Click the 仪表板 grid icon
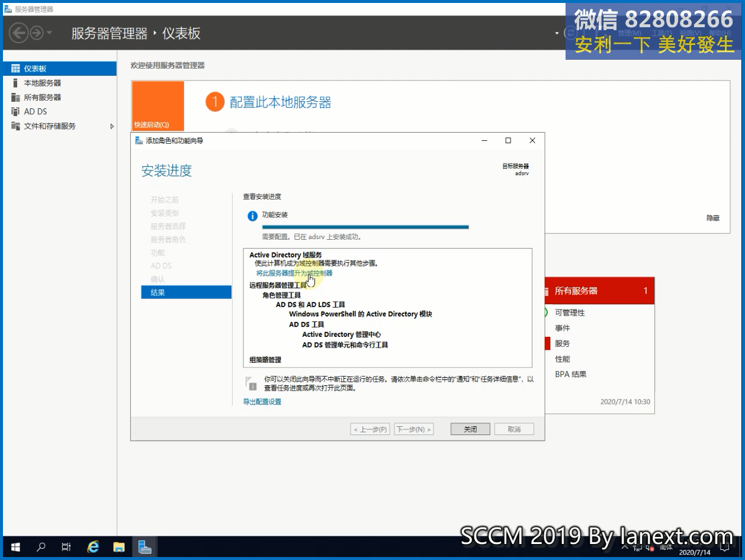745x560 pixels. point(15,69)
